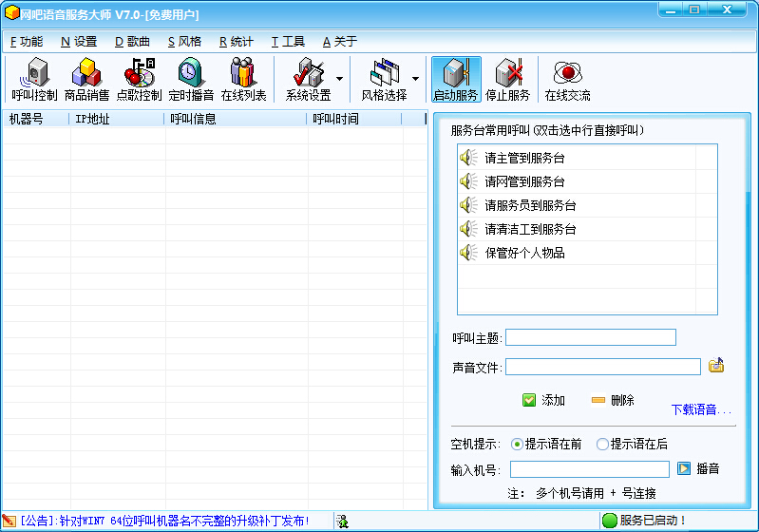Select the 提示语在后 radio button
The image size is (759, 532).
602,444
